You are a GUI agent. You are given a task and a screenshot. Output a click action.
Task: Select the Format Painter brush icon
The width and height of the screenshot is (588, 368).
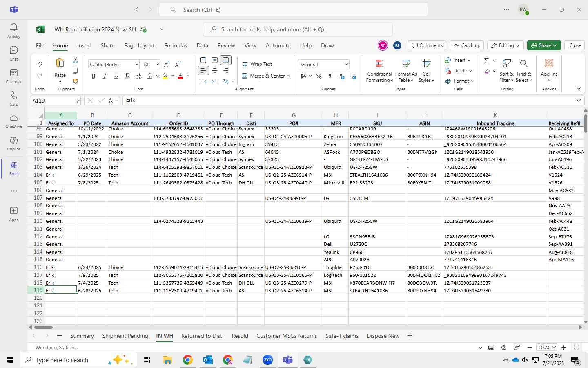click(76, 81)
